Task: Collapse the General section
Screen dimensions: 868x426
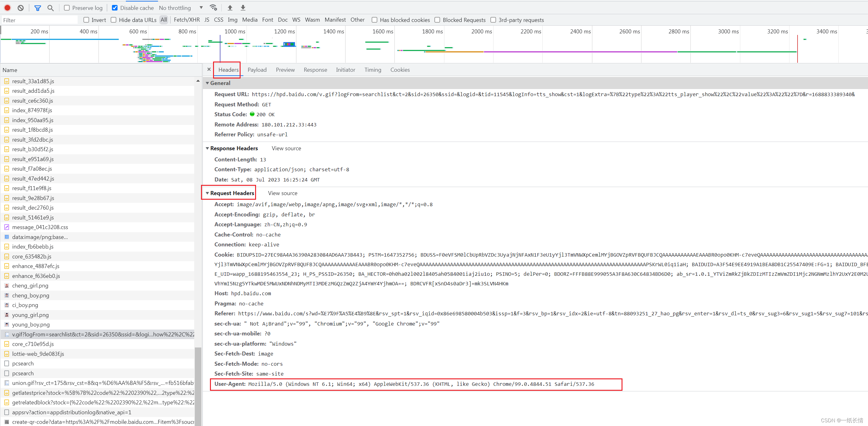Action: (207, 83)
